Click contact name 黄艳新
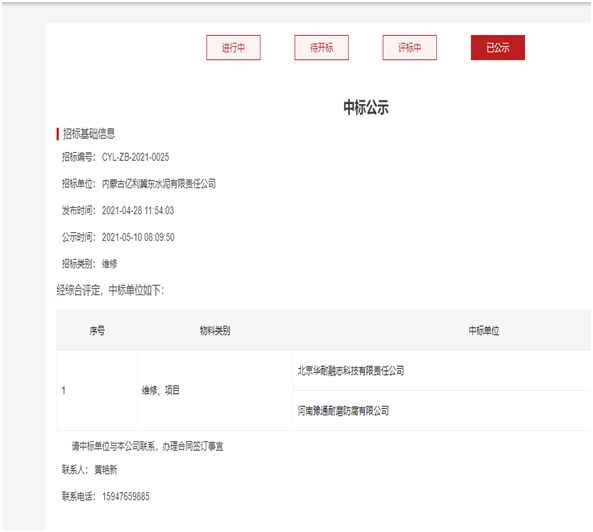The height and width of the screenshot is (532, 593). coord(106,470)
